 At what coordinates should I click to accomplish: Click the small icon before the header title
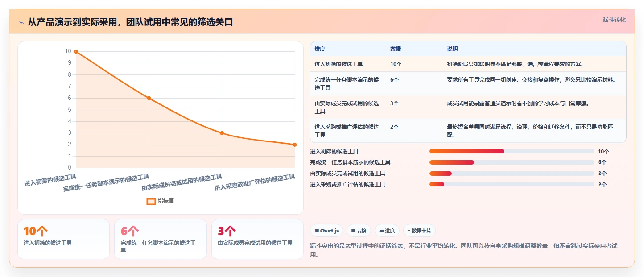pyautogui.click(x=21, y=22)
